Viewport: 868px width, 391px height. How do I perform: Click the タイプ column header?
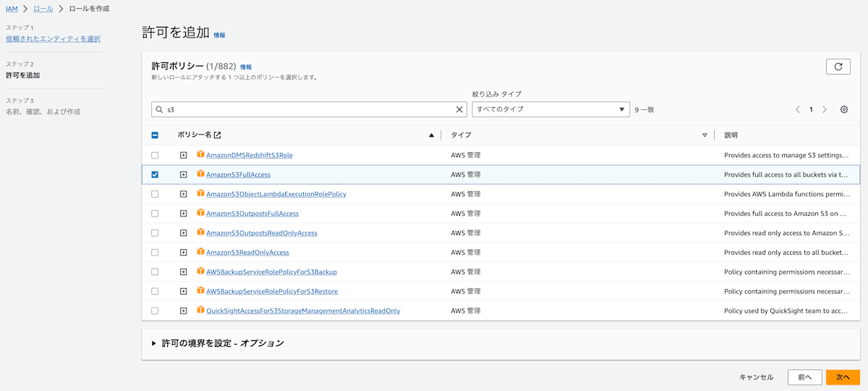click(x=461, y=135)
